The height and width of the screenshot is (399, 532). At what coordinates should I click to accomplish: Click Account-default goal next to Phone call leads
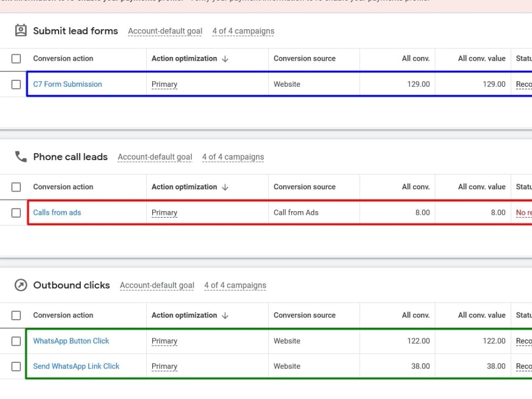[155, 157]
